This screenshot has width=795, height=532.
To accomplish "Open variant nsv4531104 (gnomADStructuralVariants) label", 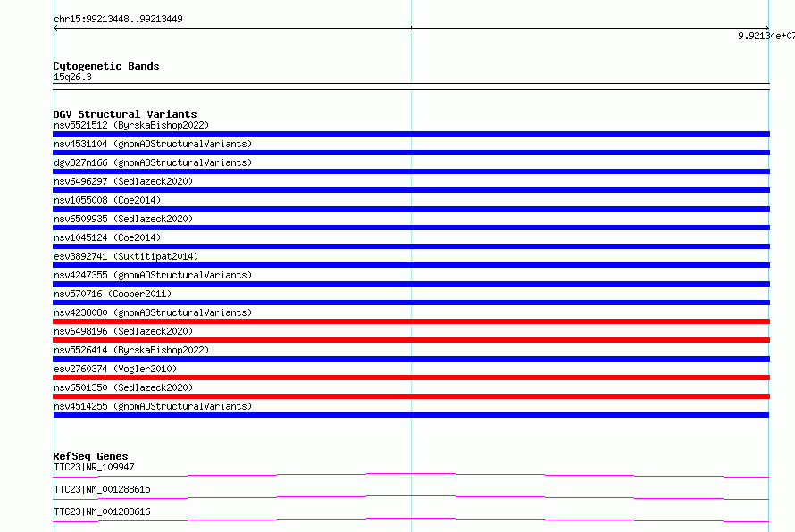I will coord(153,144).
